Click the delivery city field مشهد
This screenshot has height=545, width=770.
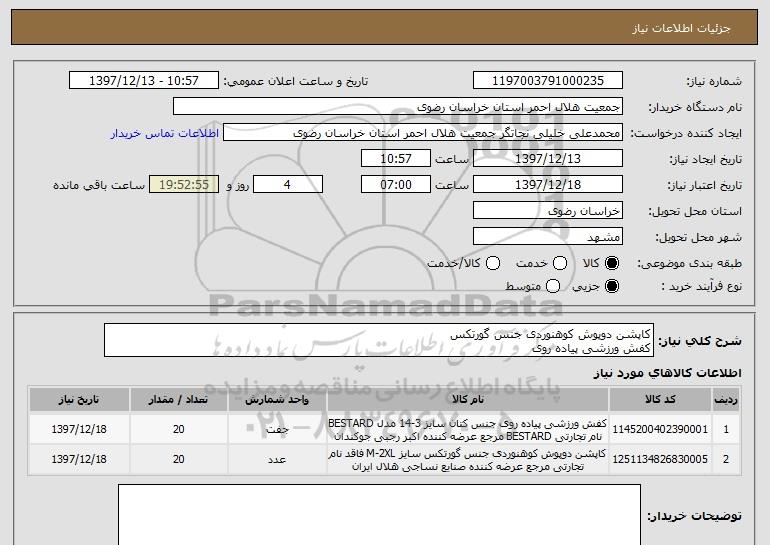[x=548, y=237]
